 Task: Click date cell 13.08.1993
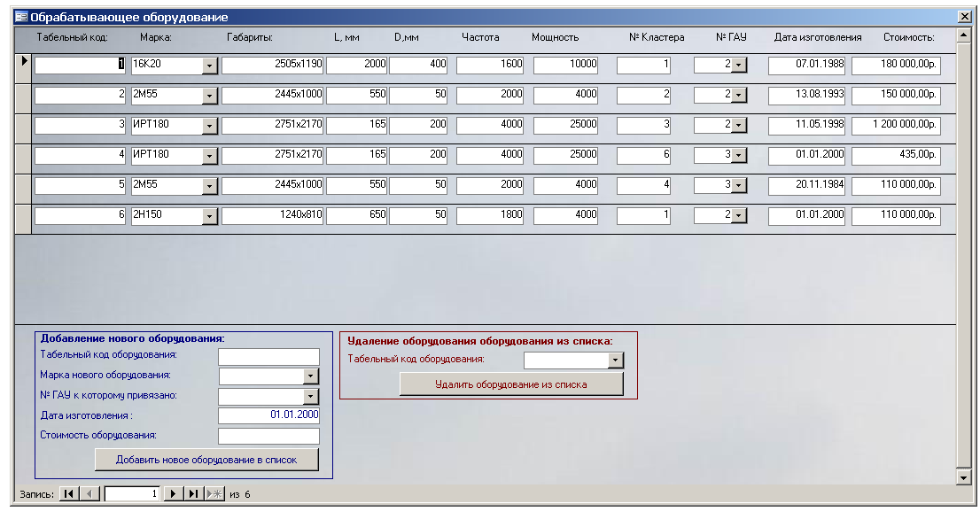807,94
